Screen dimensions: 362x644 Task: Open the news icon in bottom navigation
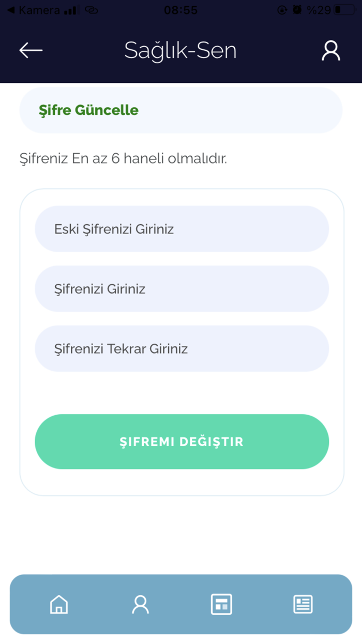tap(303, 604)
